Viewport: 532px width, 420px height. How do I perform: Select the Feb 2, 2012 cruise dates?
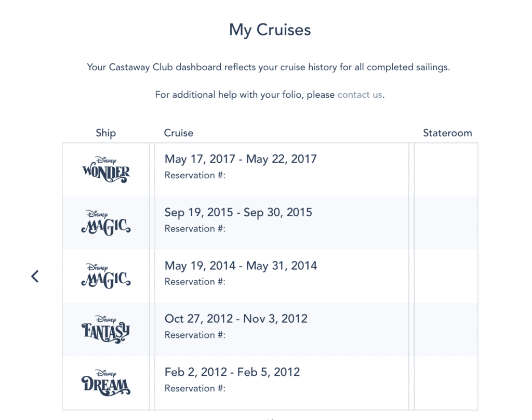coord(232,372)
